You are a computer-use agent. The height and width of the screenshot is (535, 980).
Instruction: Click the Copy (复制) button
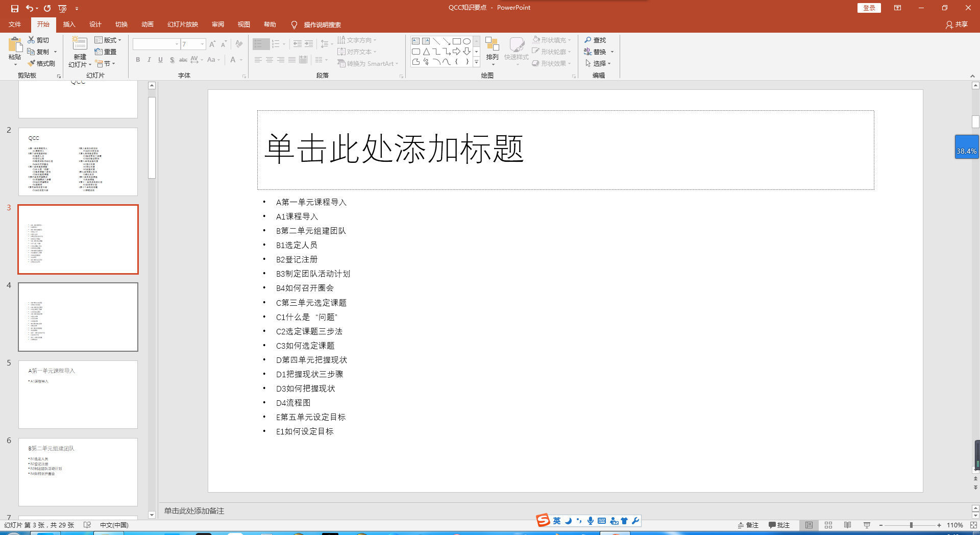pos(39,52)
